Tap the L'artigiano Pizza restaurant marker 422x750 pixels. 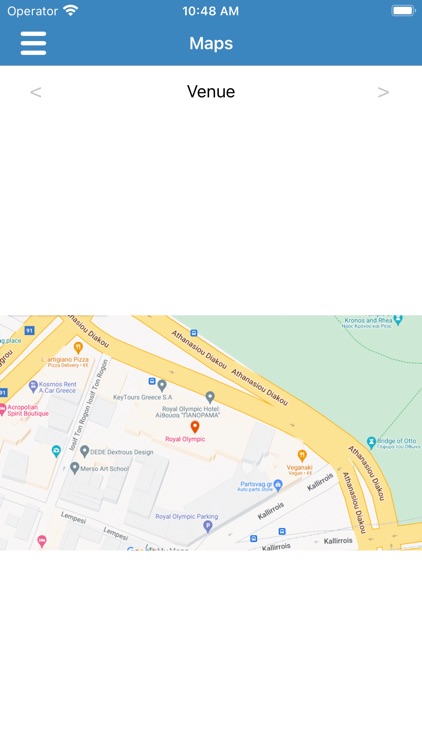click(x=78, y=348)
